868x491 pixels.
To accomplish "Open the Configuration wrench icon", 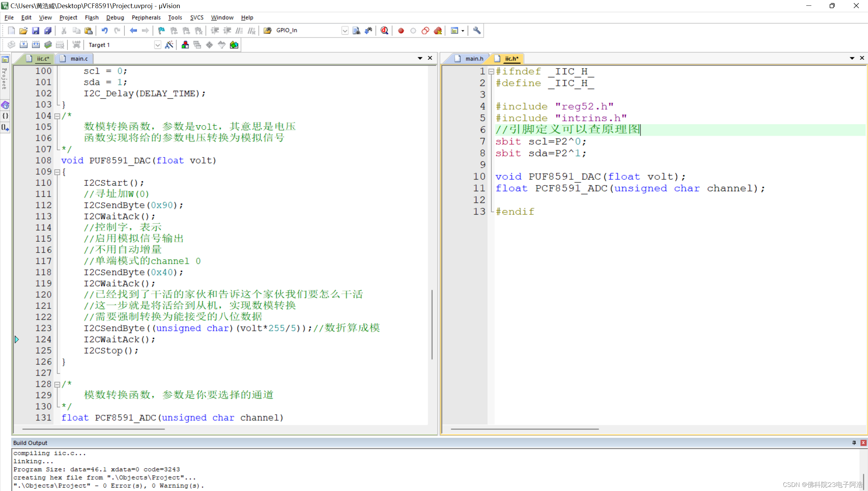I will click(477, 30).
